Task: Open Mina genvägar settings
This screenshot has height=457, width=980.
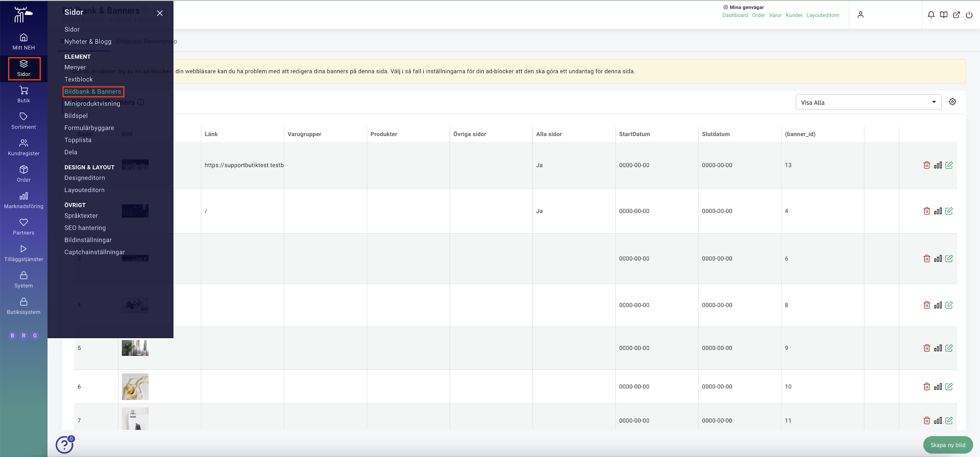Action: [x=744, y=7]
